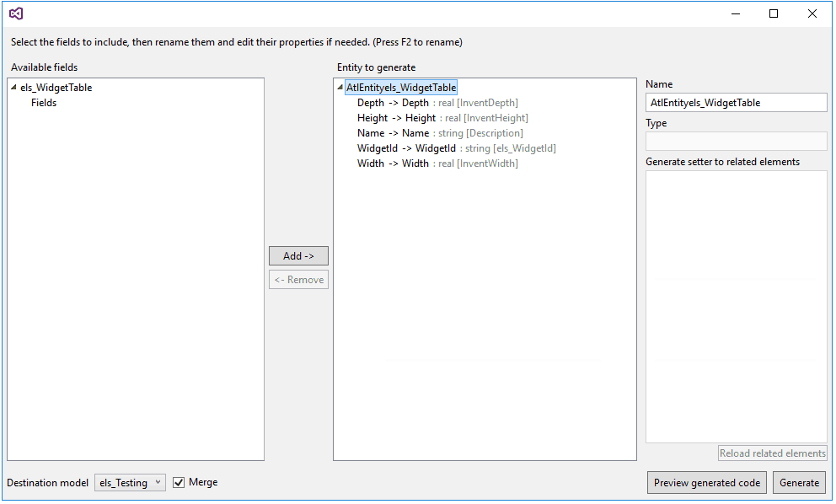This screenshot has width=836, height=504.
Task: Select the Height -> Height field row
Action: click(x=442, y=118)
